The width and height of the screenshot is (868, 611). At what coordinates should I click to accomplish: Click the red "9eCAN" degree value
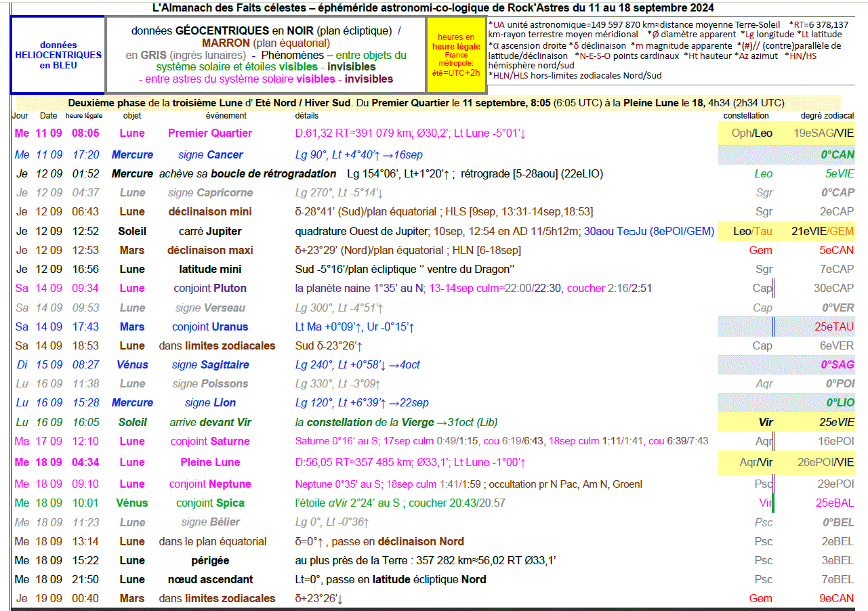[x=837, y=598]
